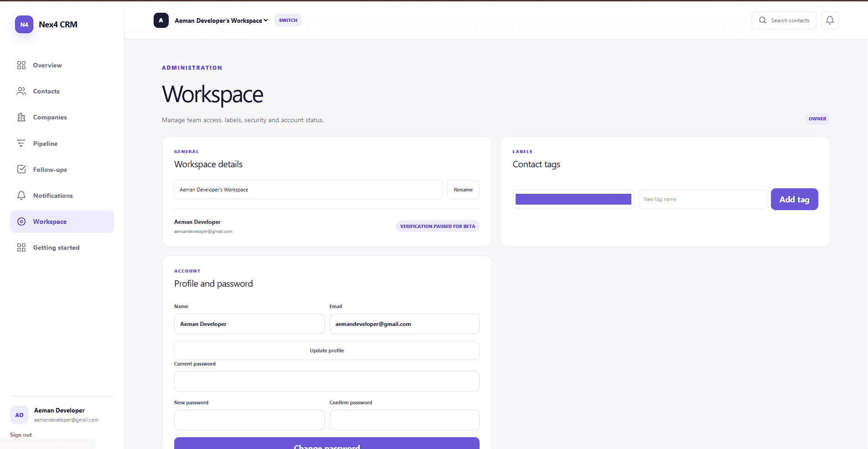Sign out of the account
The image size is (868, 449).
tap(21, 435)
